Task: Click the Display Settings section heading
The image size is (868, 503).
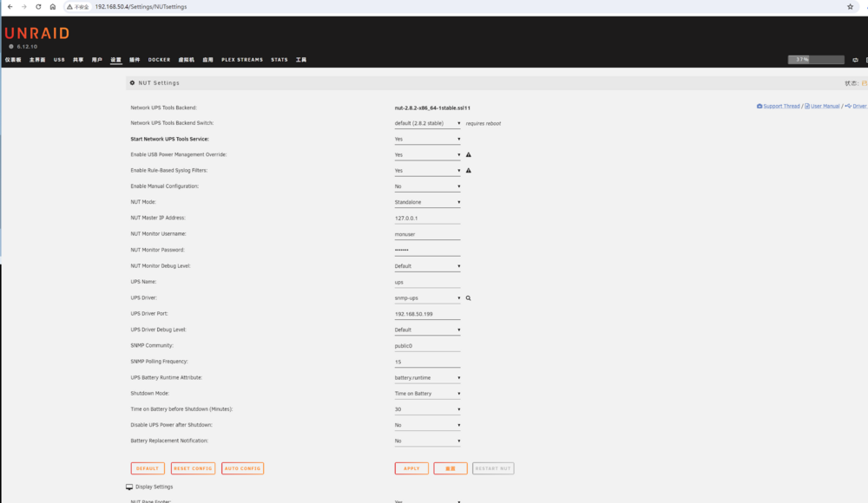Action: click(154, 487)
